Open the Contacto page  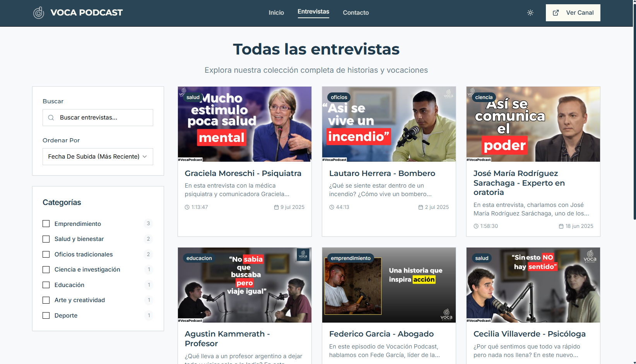click(356, 12)
